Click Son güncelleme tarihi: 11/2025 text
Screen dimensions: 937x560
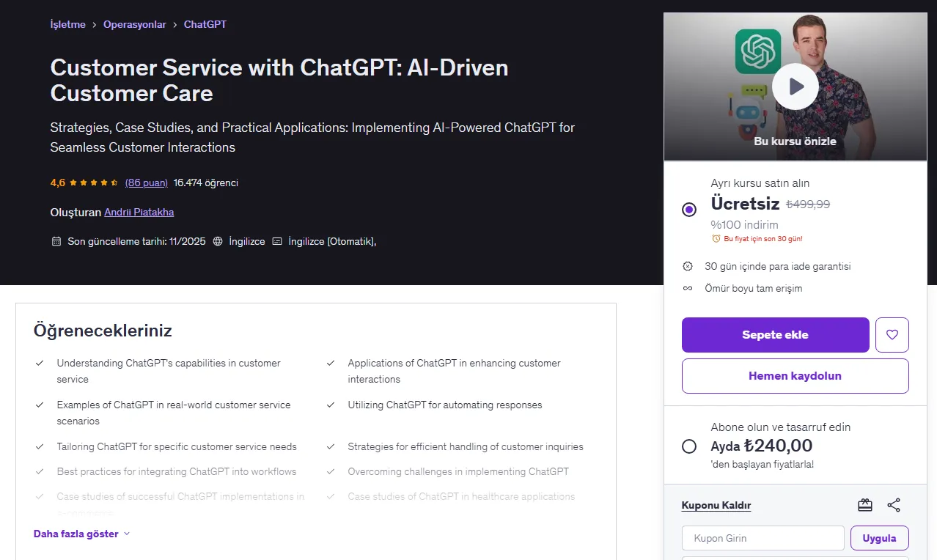pos(136,241)
